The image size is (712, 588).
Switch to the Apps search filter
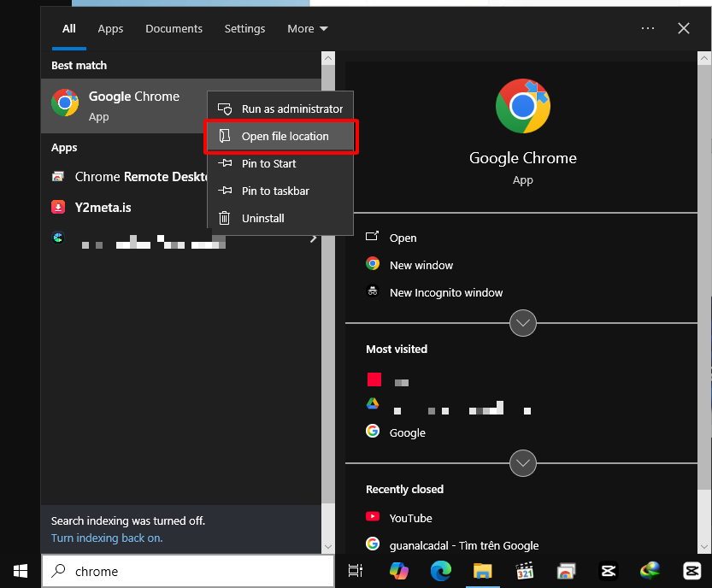point(110,28)
